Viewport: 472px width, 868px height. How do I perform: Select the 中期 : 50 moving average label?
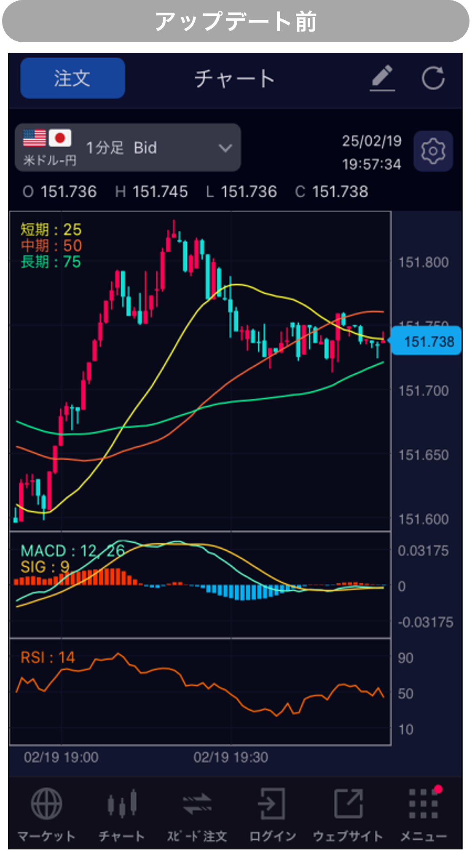[51, 245]
